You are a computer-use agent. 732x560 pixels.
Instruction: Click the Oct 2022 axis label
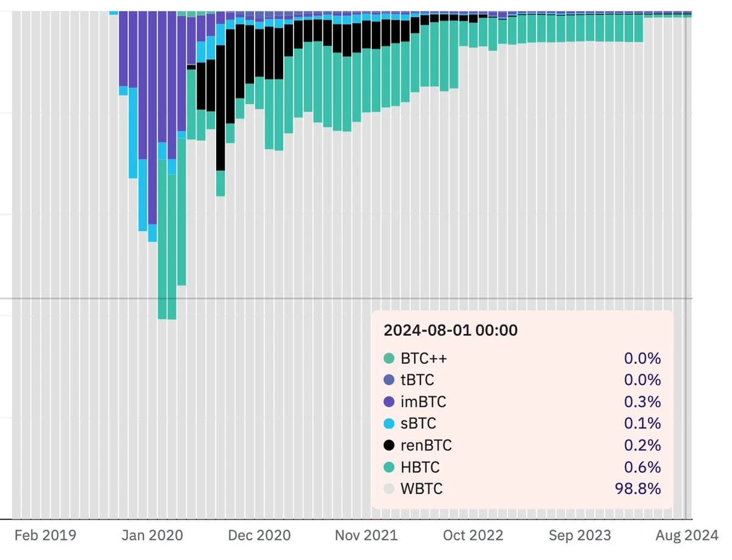pos(473,536)
